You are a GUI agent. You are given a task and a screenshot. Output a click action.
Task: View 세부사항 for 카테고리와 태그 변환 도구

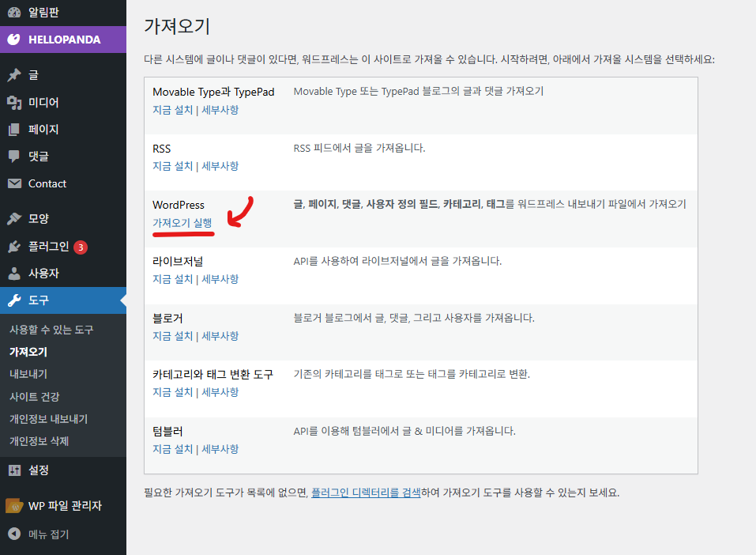pyautogui.click(x=220, y=392)
